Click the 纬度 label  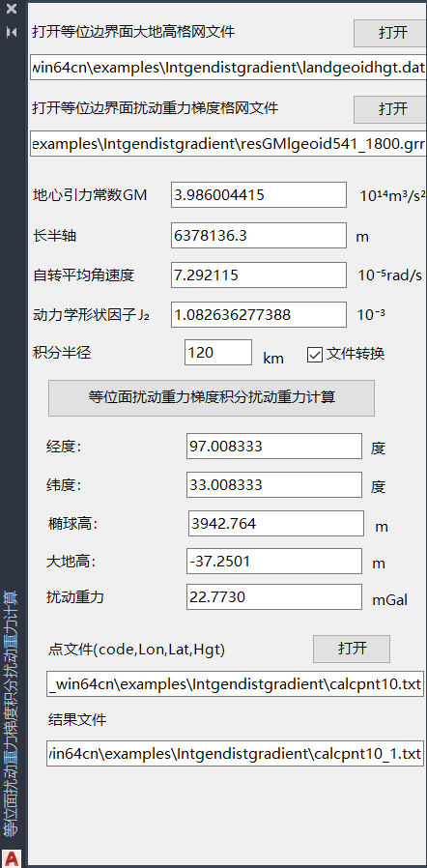pyautogui.click(x=64, y=485)
